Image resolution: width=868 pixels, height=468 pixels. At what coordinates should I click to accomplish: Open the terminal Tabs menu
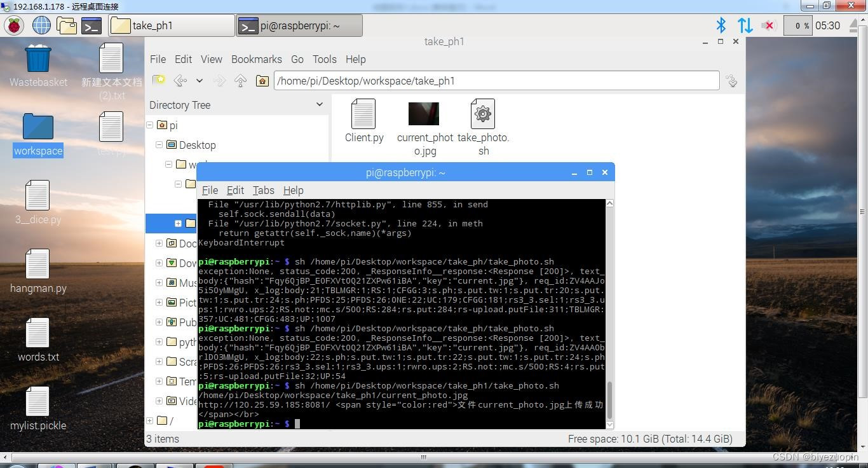click(x=263, y=190)
